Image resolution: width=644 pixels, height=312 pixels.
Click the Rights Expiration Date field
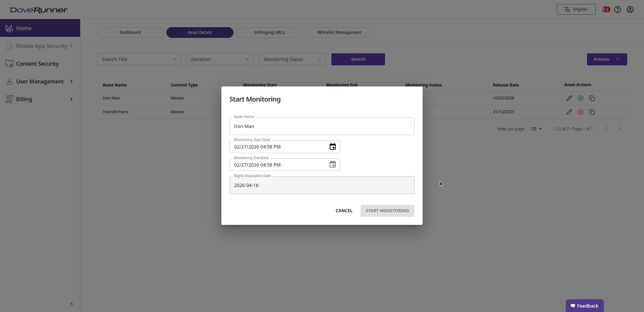(322, 185)
